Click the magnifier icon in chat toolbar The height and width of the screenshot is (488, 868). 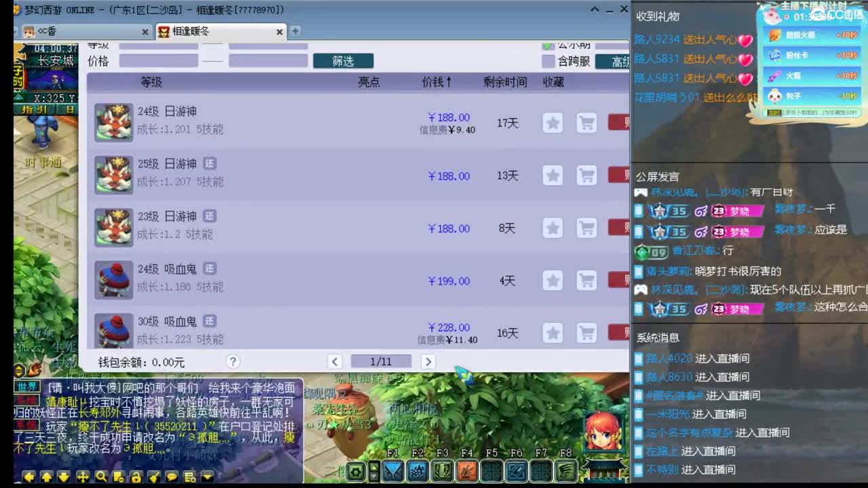102,476
